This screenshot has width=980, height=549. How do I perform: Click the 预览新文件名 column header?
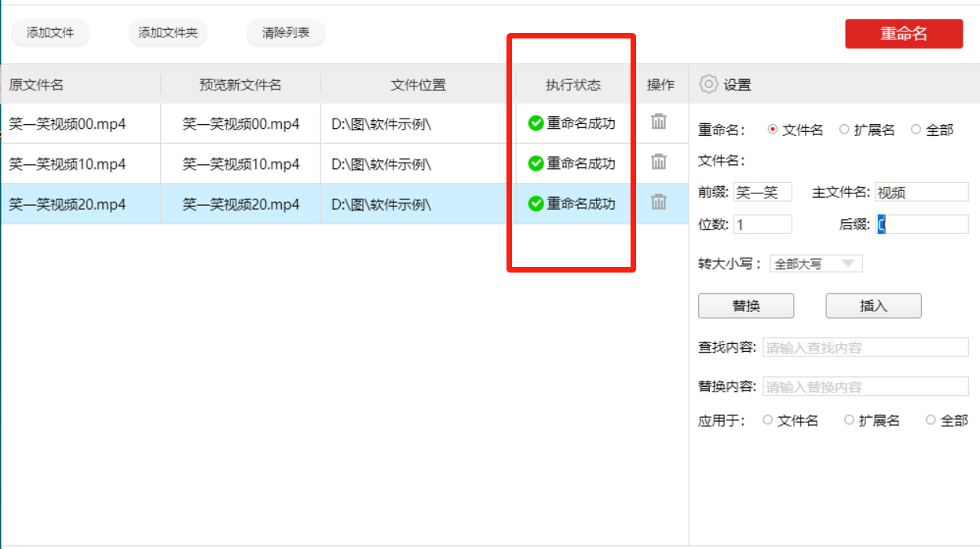pos(240,85)
